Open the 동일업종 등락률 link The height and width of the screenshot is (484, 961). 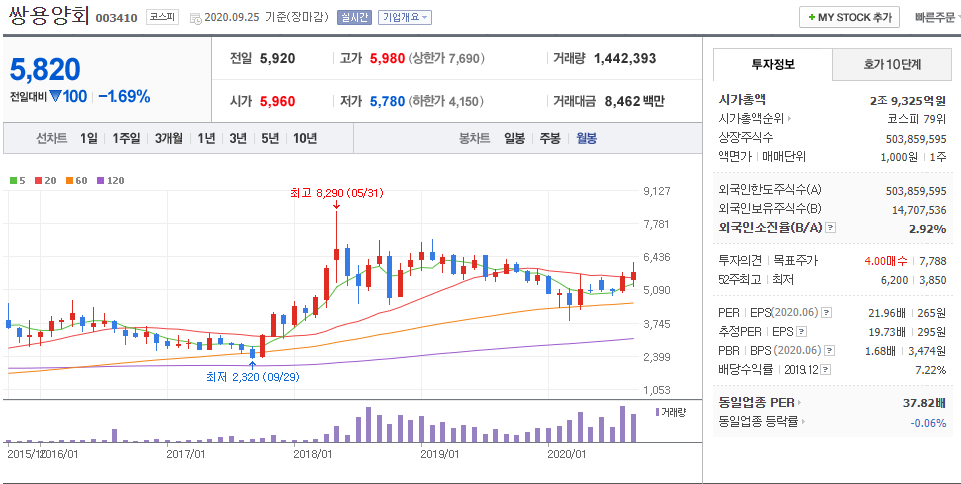pos(758,422)
